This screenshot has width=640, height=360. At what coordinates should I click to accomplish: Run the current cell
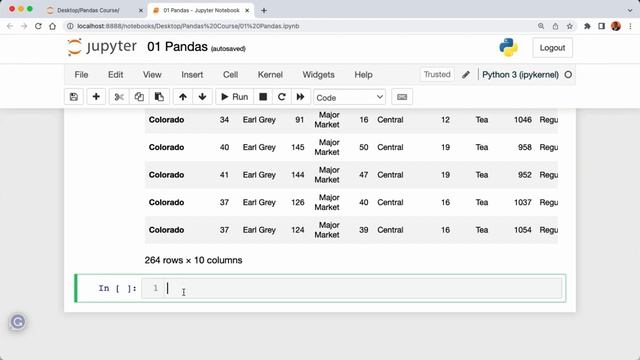tap(235, 97)
